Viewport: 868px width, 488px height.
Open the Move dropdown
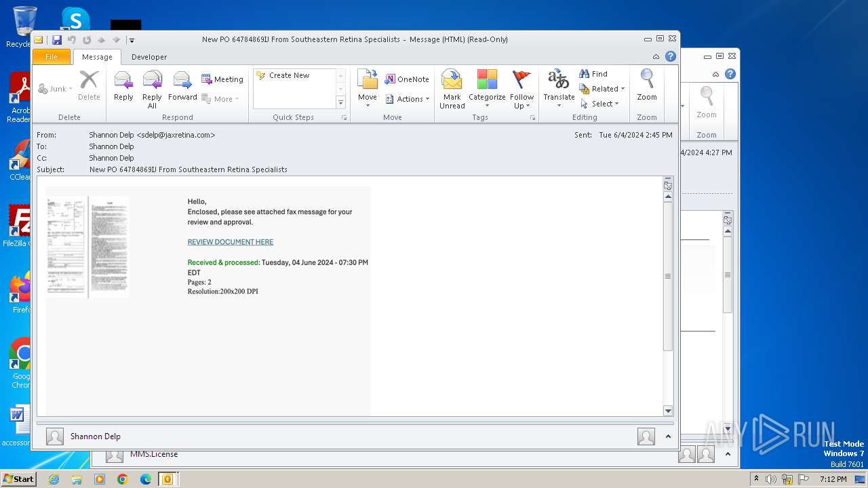(368, 89)
